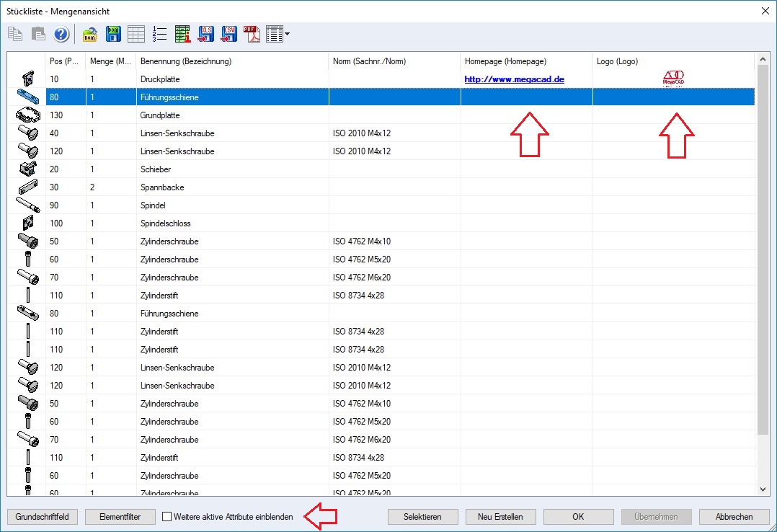Click the Druckplatte part thumbnail

pos(27,79)
